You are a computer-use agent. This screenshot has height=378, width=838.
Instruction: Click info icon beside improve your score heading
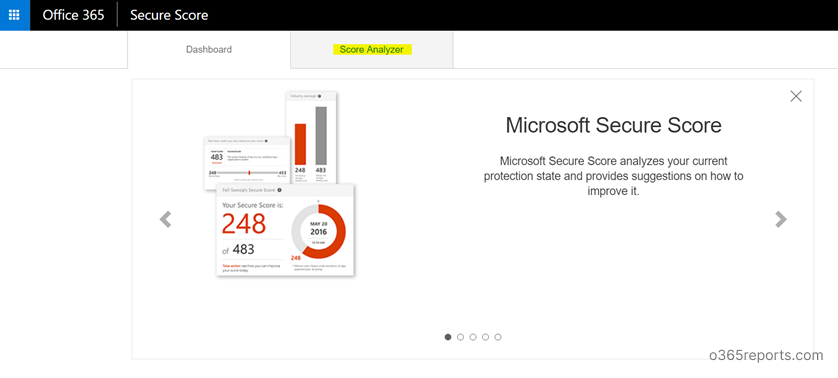point(266,141)
